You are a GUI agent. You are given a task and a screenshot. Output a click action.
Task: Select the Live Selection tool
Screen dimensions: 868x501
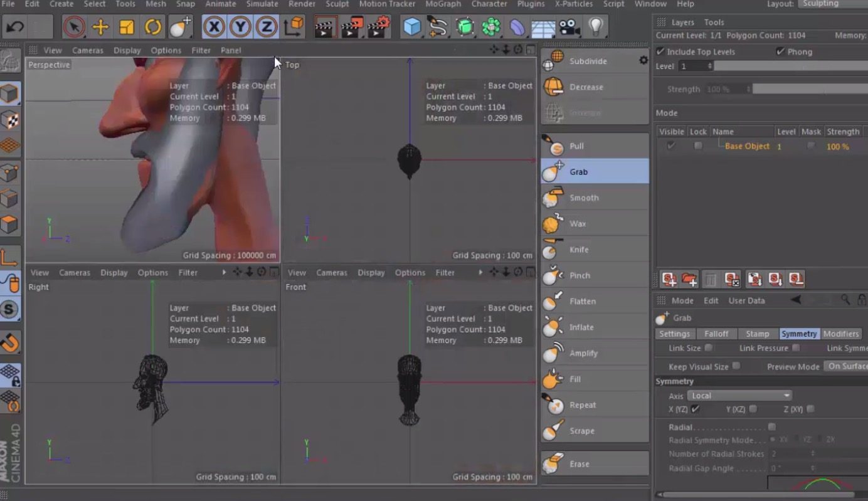coord(74,27)
